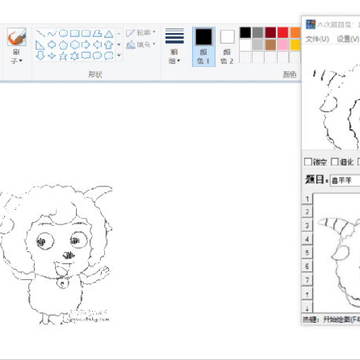Select numbered button 2 in helper window
The width and height of the screenshot is (360, 360).
pyautogui.click(x=307, y=212)
